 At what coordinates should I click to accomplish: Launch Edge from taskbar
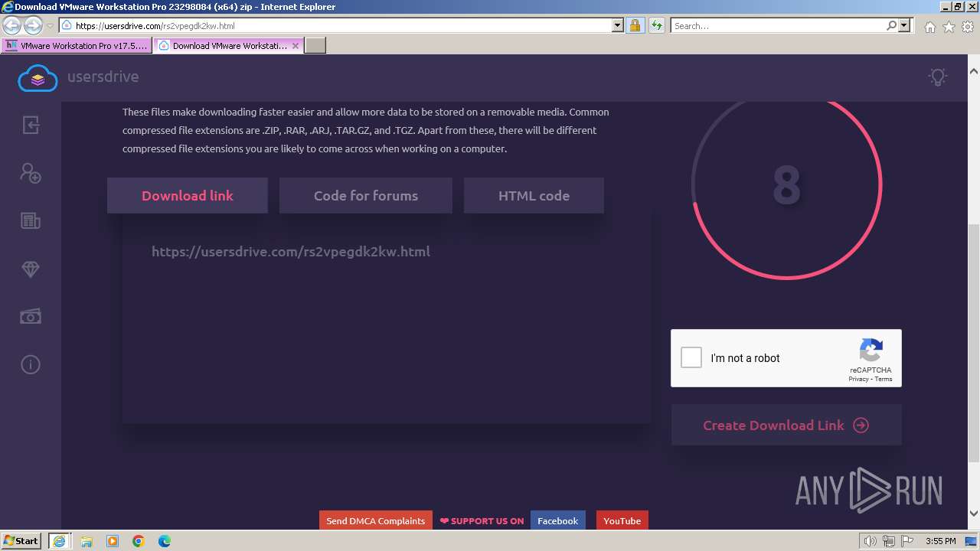165,541
